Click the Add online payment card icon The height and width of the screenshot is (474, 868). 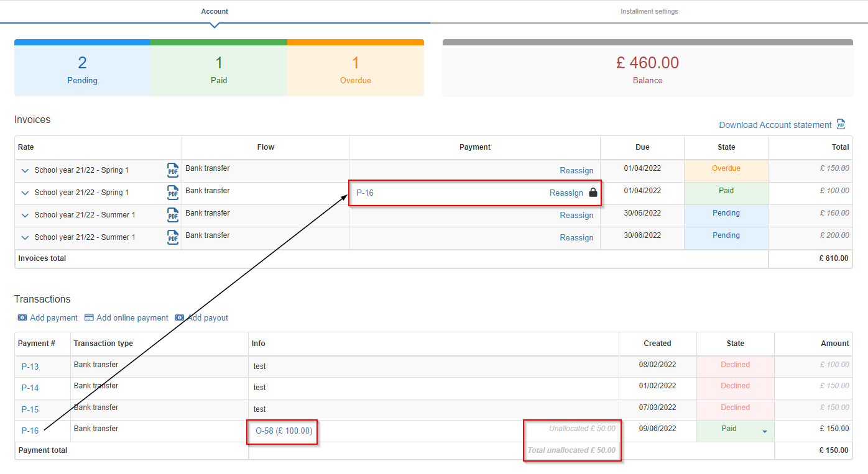(89, 317)
